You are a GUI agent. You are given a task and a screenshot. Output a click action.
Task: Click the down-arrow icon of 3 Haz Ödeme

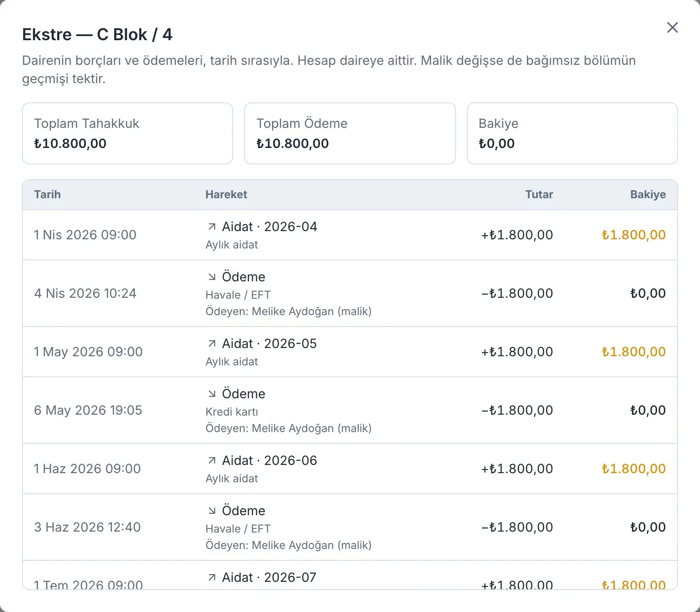click(x=212, y=511)
